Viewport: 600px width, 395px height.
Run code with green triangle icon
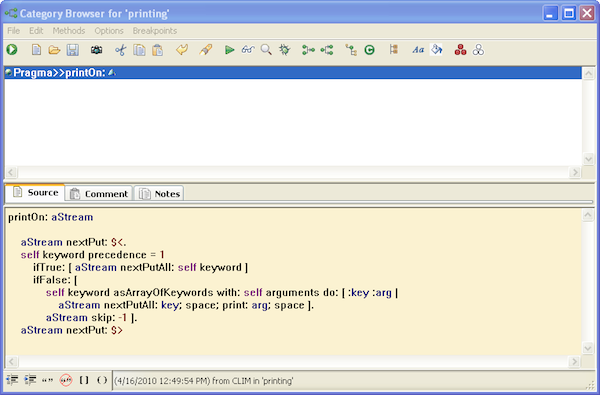point(230,50)
